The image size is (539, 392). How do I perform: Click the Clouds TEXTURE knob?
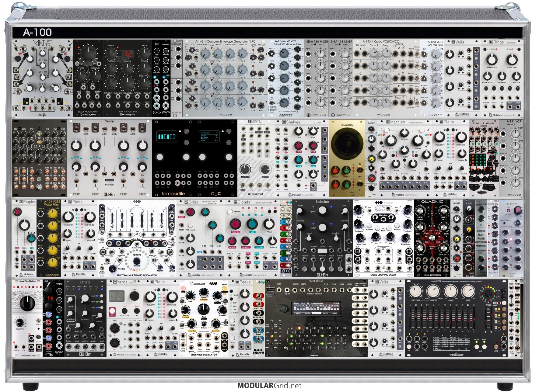click(x=259, y=241)
